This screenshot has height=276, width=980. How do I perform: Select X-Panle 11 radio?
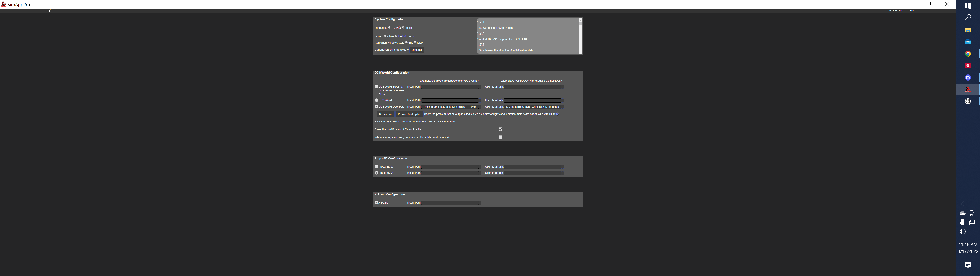tap(377, 203)
